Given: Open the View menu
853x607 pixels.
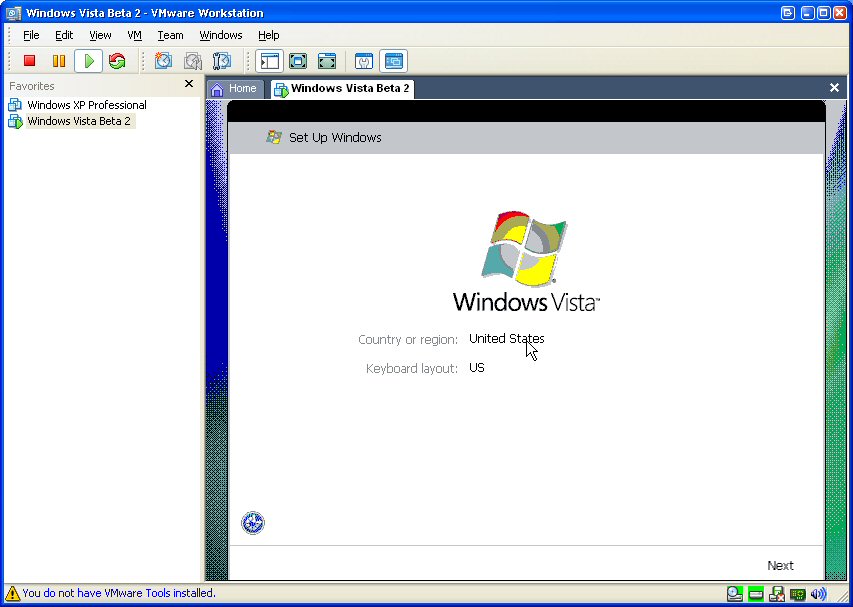Looking at the screenshot, I should tap(100, 35).
